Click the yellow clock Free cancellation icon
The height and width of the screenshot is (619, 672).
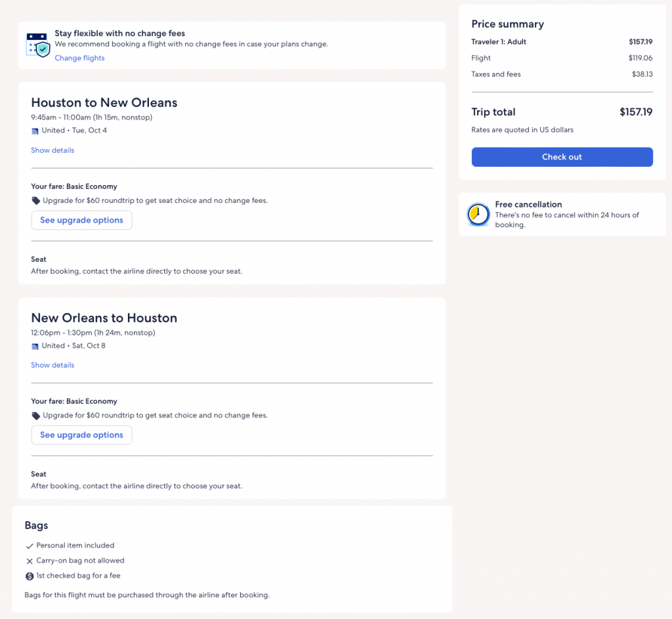(478, 215)
